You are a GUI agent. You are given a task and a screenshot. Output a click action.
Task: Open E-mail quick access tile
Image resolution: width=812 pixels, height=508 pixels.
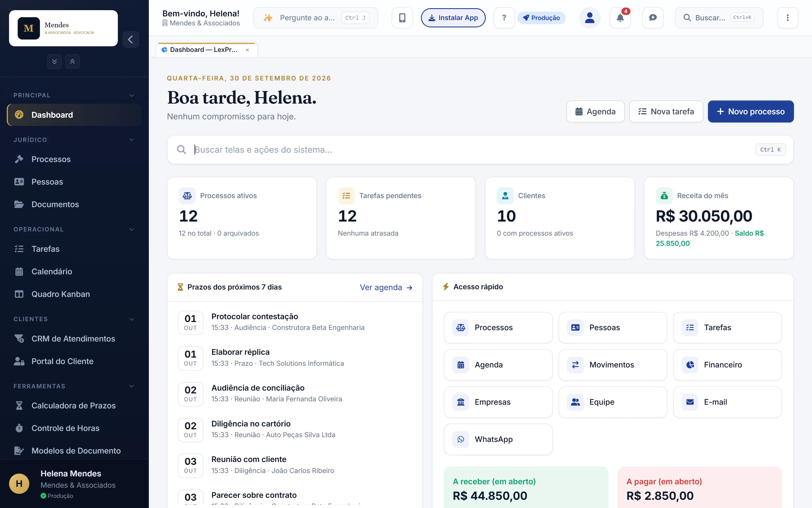pos(727,402)
